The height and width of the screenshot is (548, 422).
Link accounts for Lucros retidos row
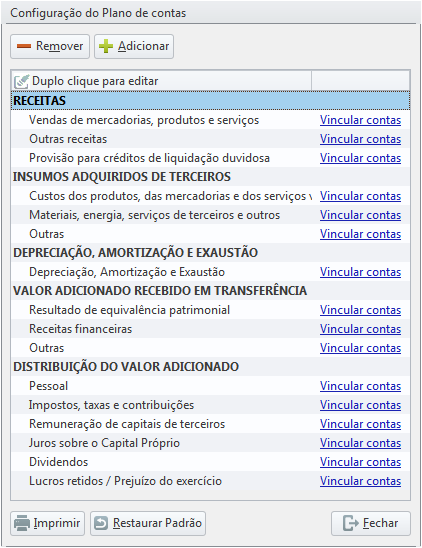point(360,481)
